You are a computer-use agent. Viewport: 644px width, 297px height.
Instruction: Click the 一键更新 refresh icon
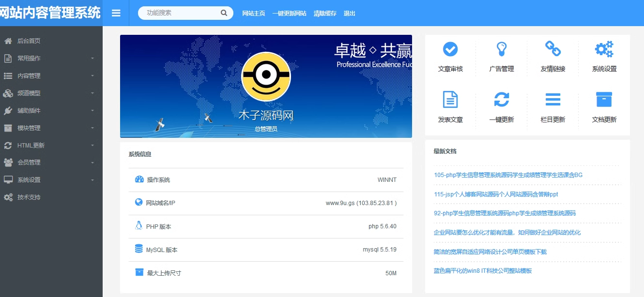pyautogui.click(x=502, y=100)
